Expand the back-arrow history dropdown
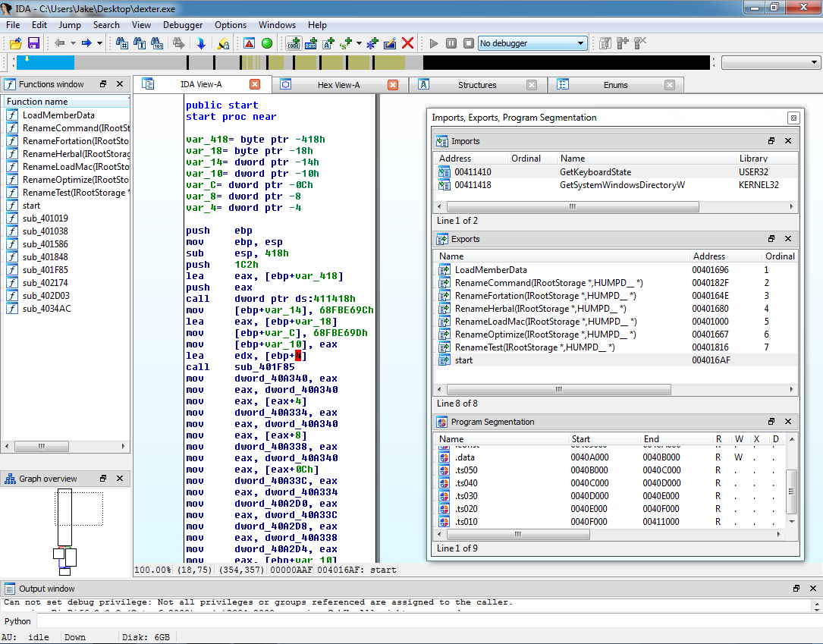The height and width of the screenshot is (644, 823). (x=73, y=43)
